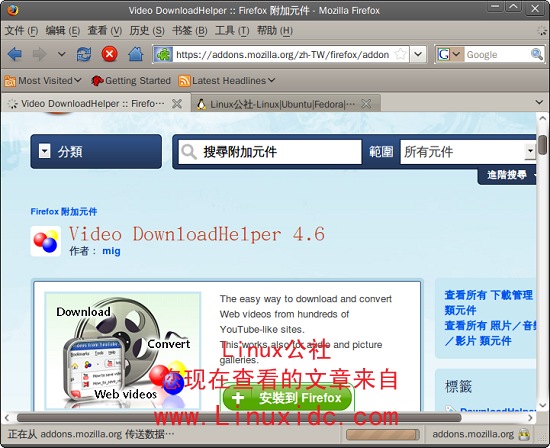550x448 pixels.
Task: Click the horizontal scrollbar right arrow
Action: (x=530, y=417)
